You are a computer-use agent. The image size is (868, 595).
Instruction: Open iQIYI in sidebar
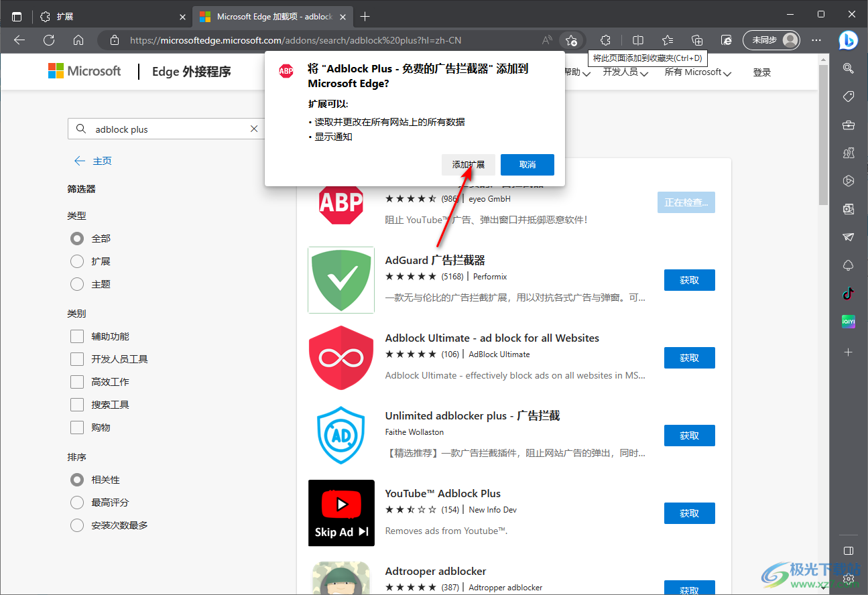click(x=848, y=322)
